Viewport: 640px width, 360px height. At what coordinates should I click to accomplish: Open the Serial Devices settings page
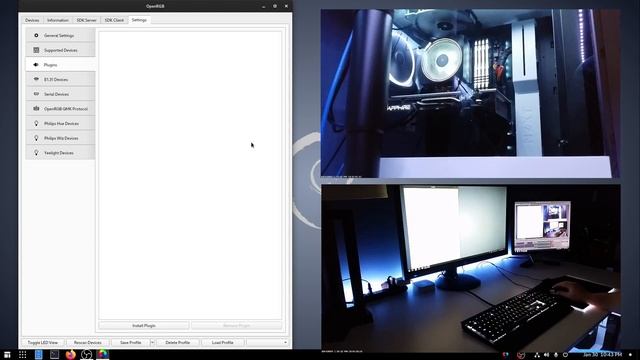pos(60,94)
